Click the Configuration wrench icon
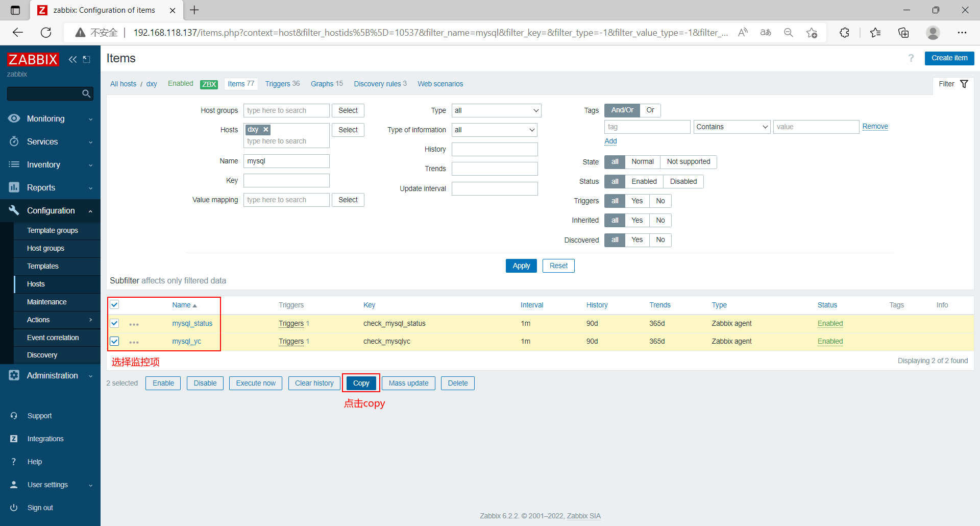 point(14,210)
